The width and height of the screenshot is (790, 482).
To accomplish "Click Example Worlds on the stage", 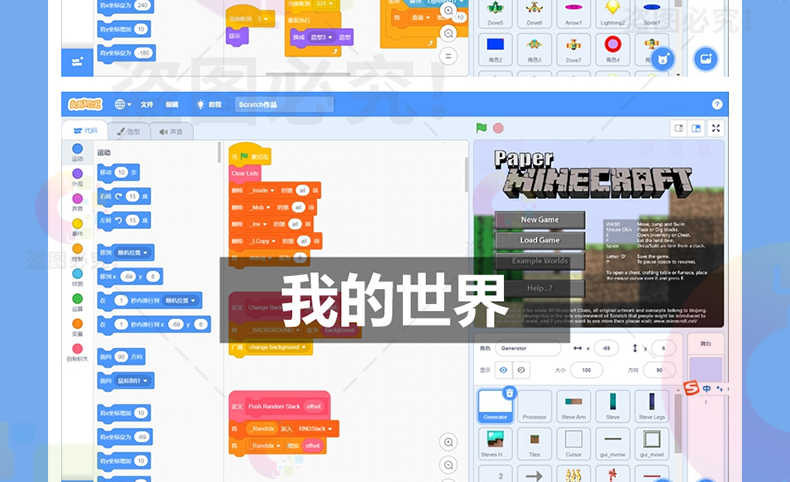I will point(540,261).
